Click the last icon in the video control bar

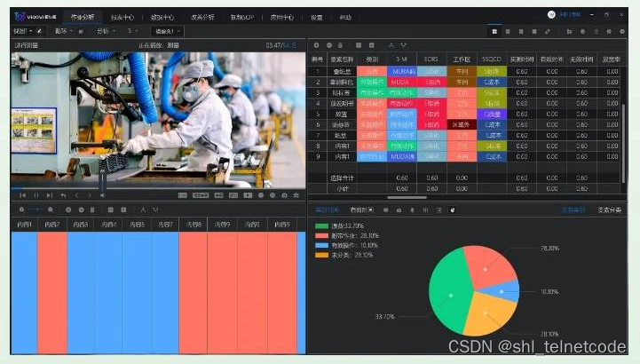296,195
